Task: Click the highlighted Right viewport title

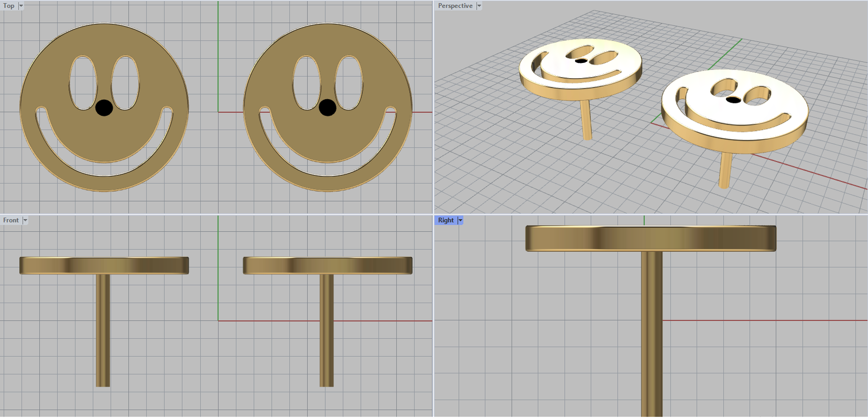Action: coord(445,220)
